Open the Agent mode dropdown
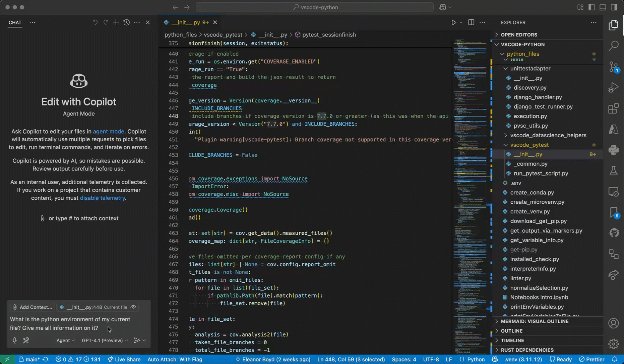This screenshot has height=364, width=624. pos(65,340)
